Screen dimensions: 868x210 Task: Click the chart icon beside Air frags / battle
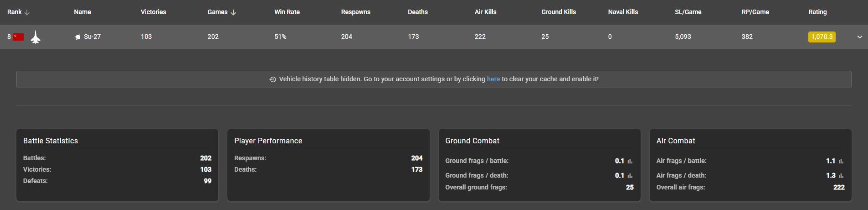coord(841,161)
